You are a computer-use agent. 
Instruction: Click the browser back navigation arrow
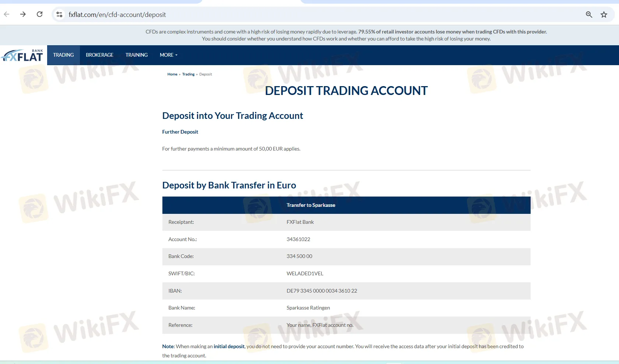(x=6, y=14)
